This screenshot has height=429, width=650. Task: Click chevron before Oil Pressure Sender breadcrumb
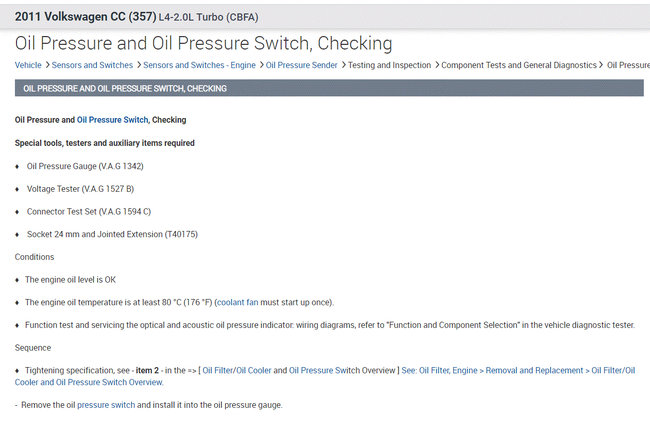pyautogui.click(x=261, y=64)
